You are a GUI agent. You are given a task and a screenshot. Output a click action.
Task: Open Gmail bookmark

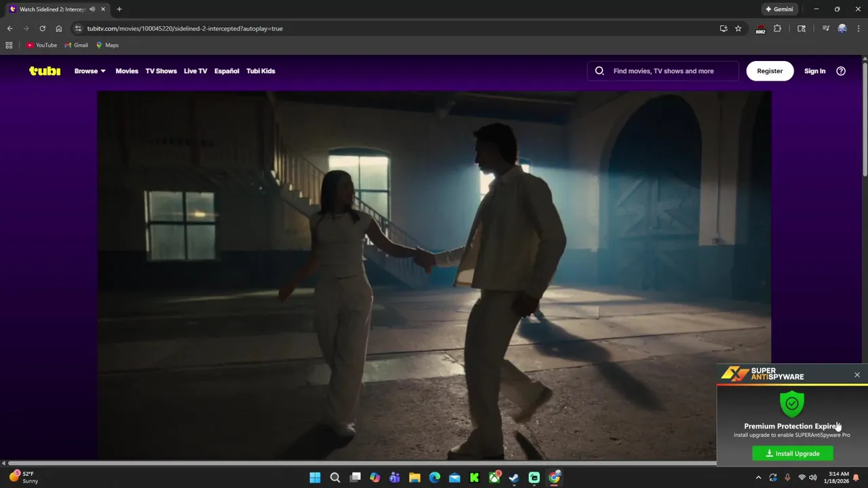click(76, 45)
